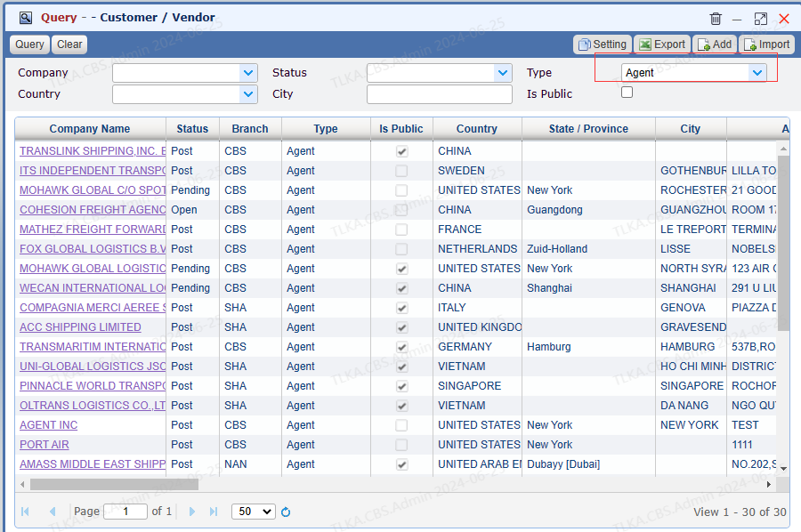801x532 pixels.
Task: Open COHESION FREIGHT AGENCY link
Action: 93,210
